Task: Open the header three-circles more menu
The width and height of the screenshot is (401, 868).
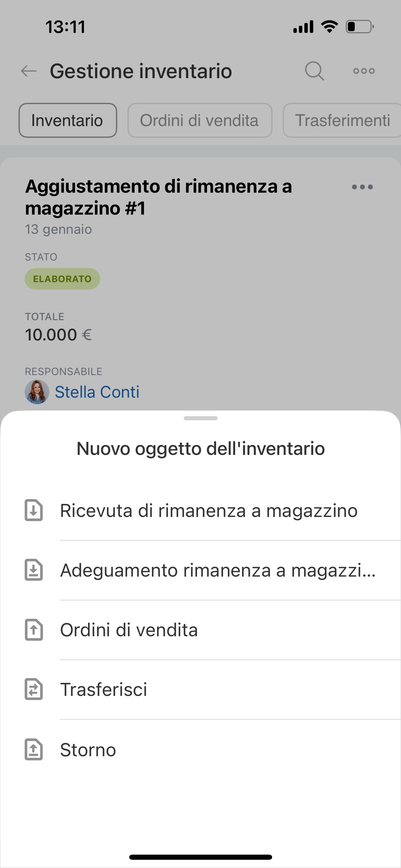Action: click(364, 71)
